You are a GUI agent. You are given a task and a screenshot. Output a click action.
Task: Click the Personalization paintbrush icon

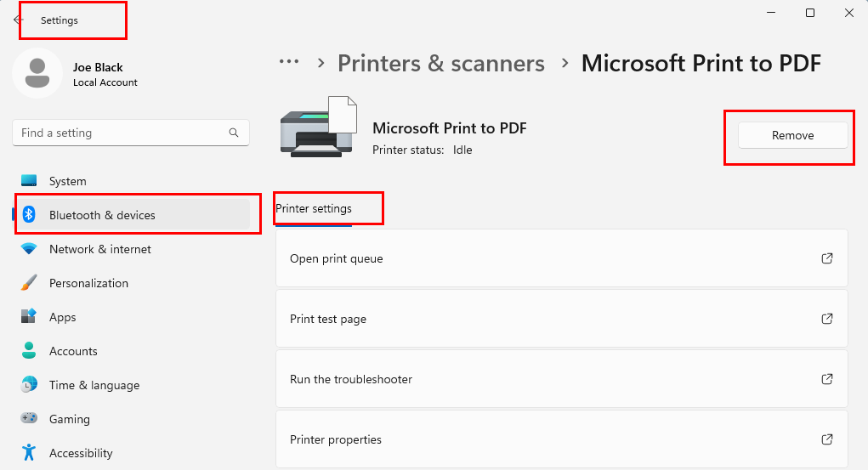click(29, 283)
